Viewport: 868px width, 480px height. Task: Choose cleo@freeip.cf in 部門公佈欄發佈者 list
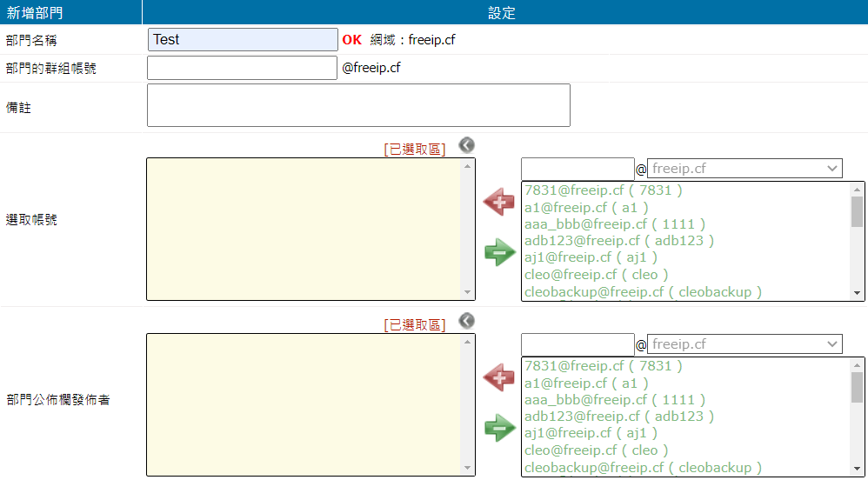point(596,450)
